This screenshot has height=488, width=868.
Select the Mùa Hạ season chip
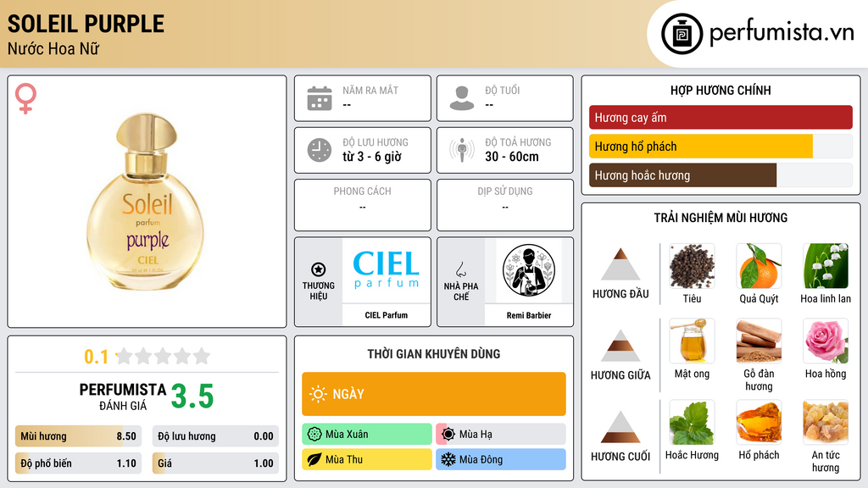click(501, 435)
